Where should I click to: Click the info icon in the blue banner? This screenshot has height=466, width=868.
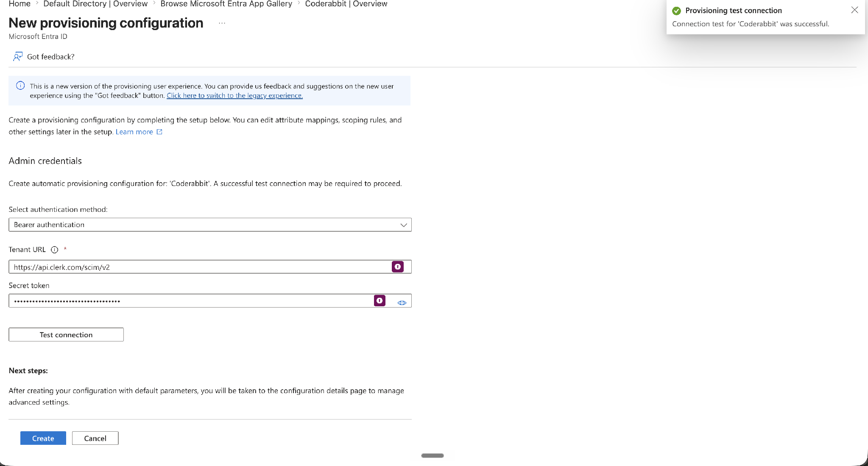point(20,86)
